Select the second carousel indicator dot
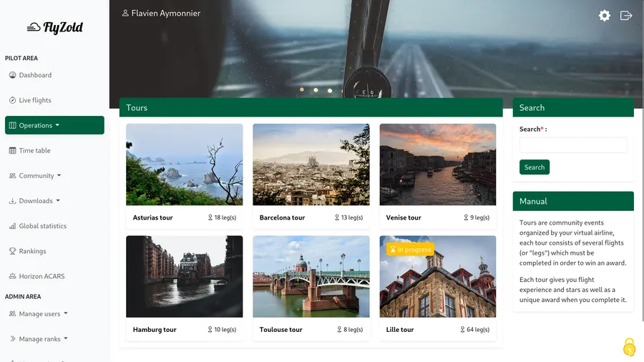Viewport: 644px width, 362px height. pyautogui.click(x=316, y=90)
